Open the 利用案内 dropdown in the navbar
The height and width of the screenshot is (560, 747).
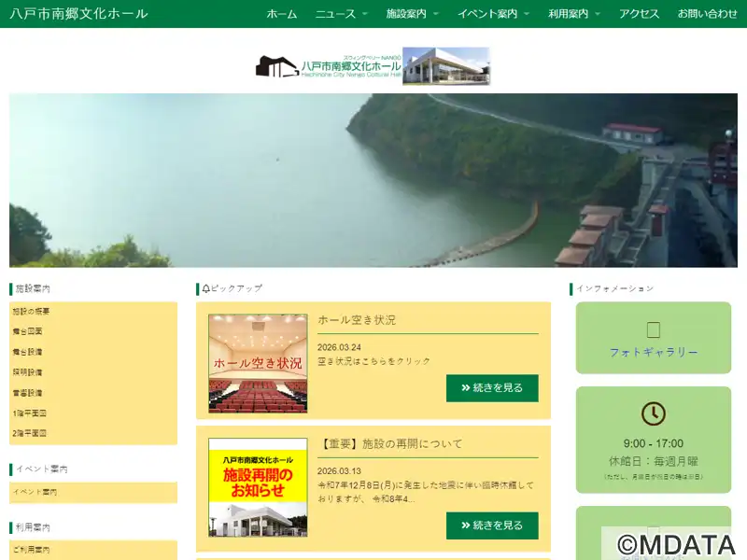coord(574,14)
